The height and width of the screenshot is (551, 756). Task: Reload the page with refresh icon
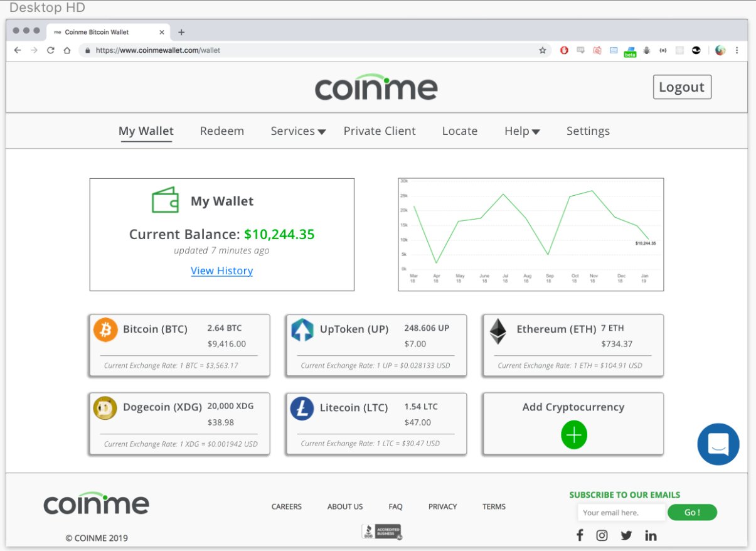coord(51,50)
